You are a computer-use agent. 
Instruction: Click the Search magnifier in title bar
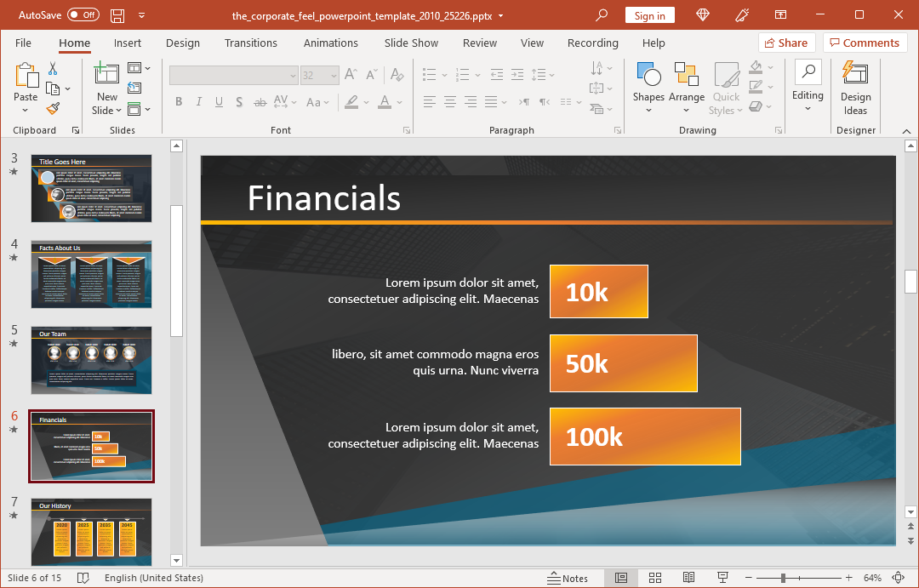(x=602, y=15)
